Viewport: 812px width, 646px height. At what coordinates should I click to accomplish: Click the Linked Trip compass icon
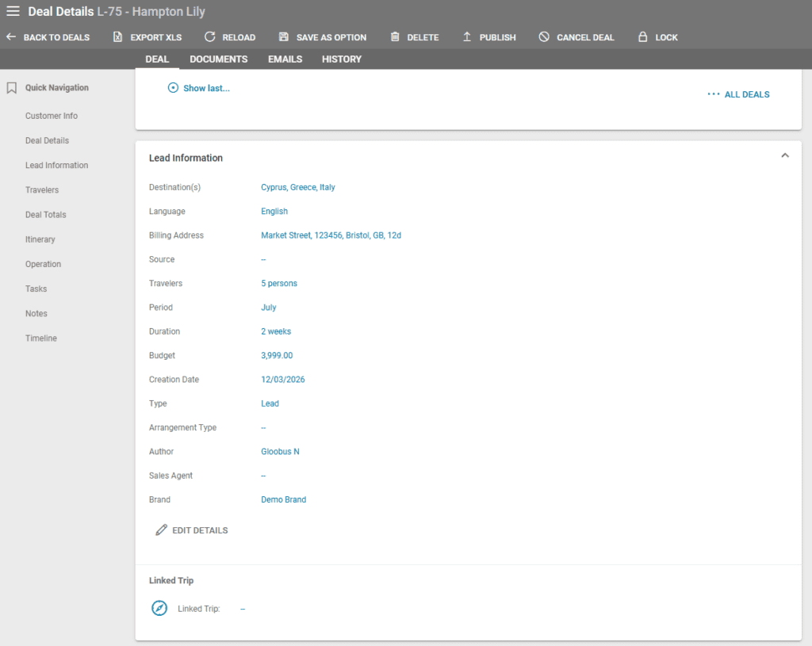pyautogui.click(x=159, y=609)
